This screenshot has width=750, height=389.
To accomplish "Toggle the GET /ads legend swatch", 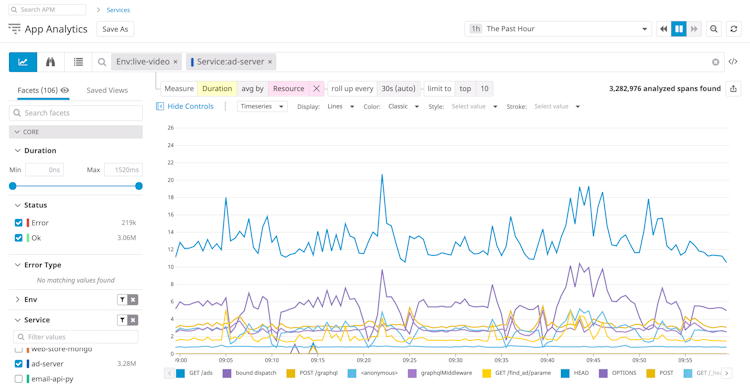I will pyautogui.click(x=180, y=373).
